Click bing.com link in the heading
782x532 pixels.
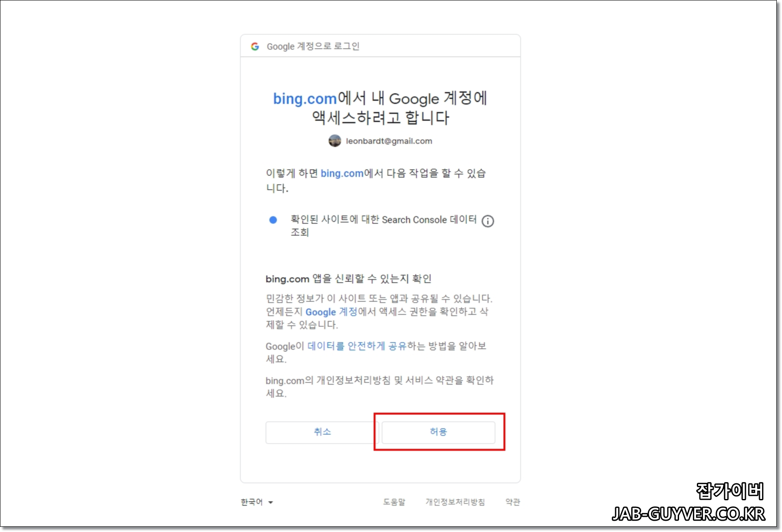tap(305, 99)
